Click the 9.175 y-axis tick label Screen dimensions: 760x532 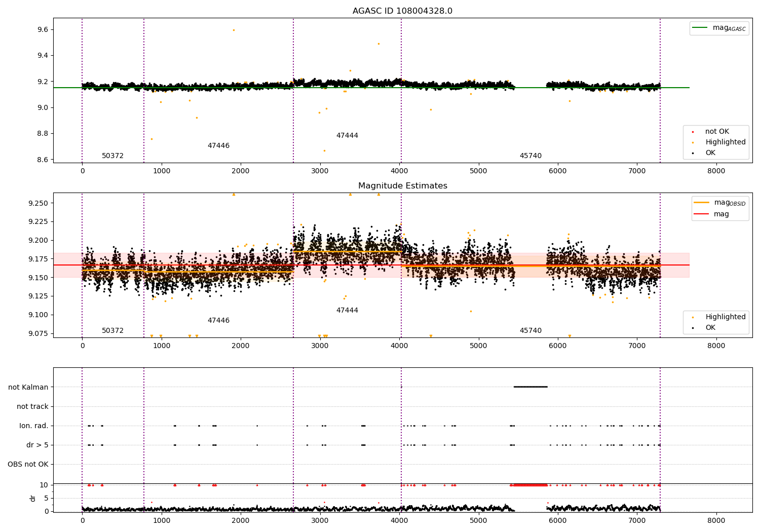[39, 259]
